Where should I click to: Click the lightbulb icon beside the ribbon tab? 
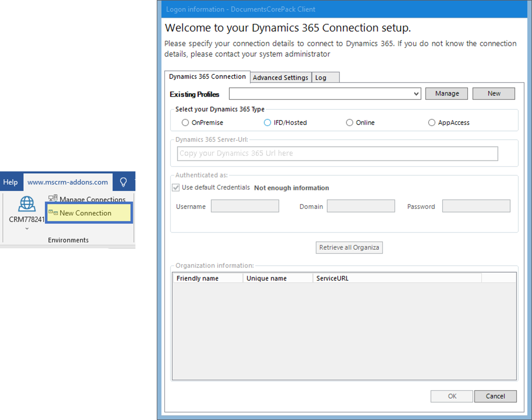123,182
